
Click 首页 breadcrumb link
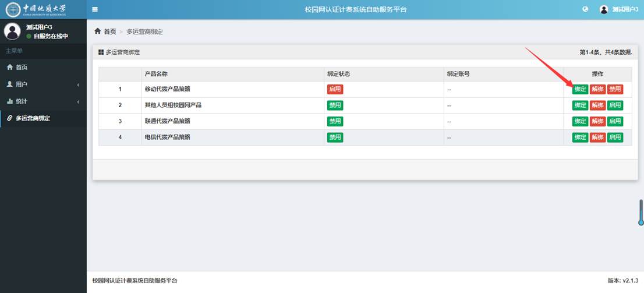pyautogui.click(x=109, y=31)
